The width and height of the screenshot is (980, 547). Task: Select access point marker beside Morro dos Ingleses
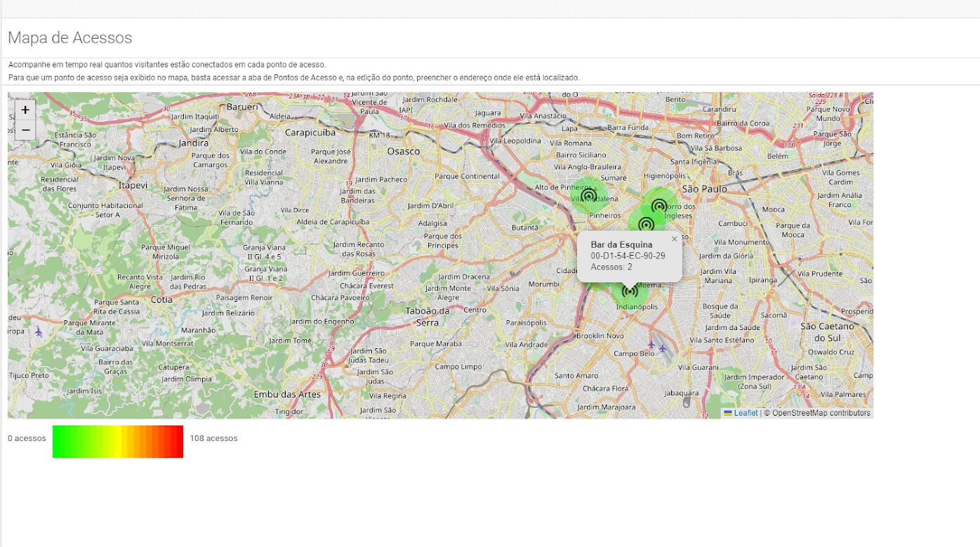click(658, 206)
